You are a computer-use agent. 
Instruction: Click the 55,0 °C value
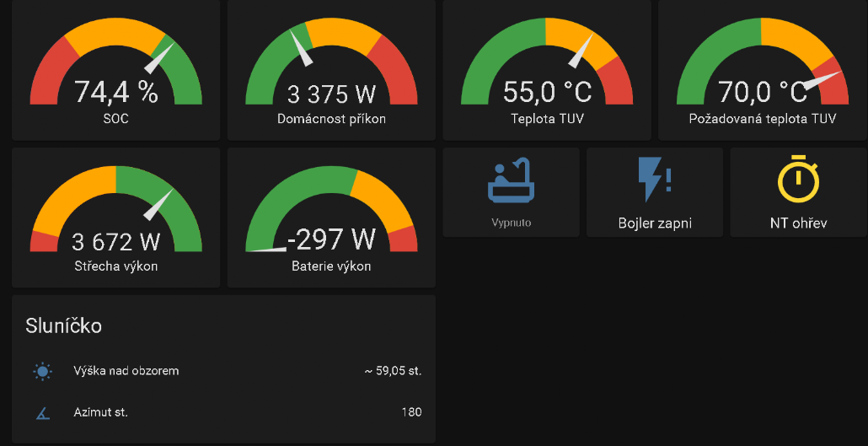(x=547, y=92)
